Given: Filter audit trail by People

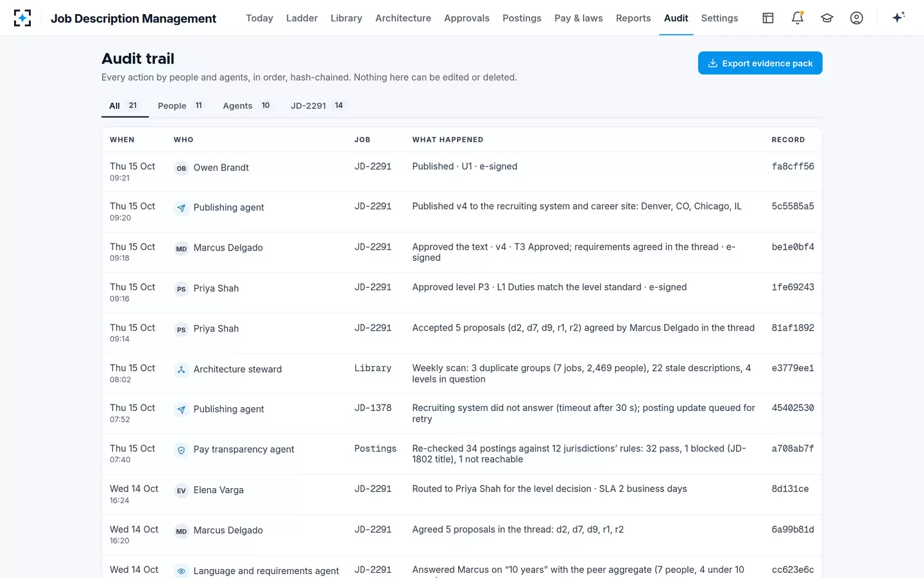Looking at the screenshot, I should coord(182,106).
